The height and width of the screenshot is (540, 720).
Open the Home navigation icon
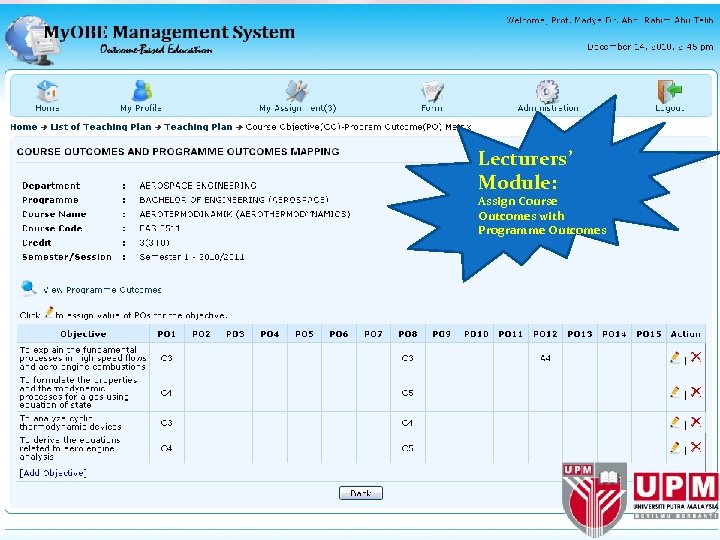(x=47, y=90)
